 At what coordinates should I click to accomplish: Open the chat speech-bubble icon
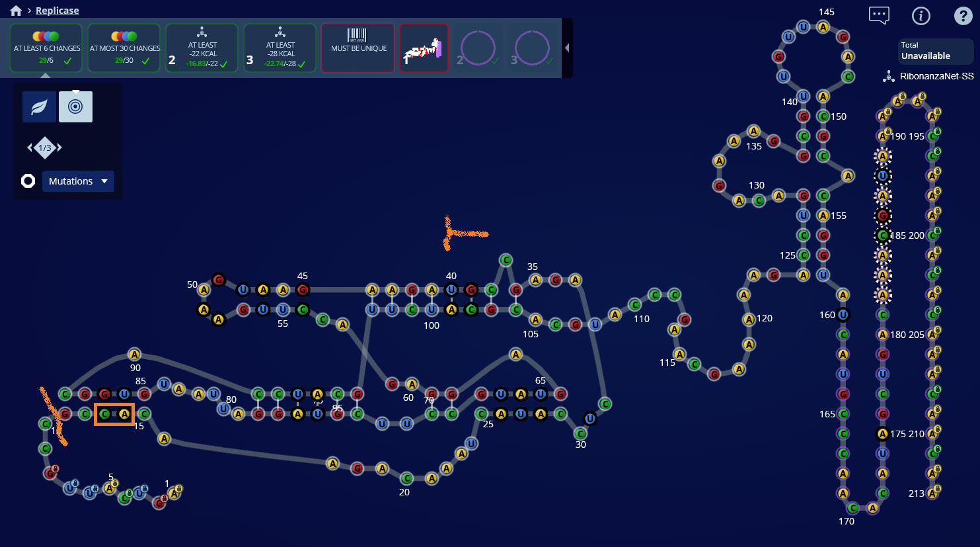coord(879,15)
